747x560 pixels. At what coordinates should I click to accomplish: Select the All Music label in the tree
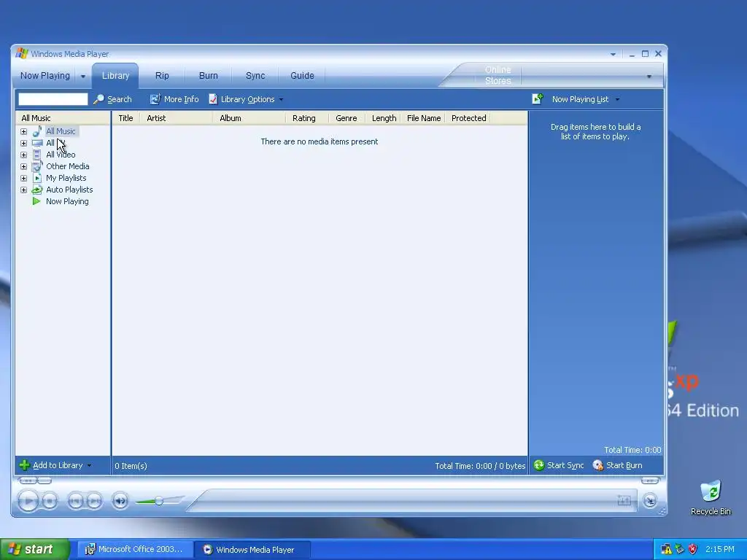pyautogui.click(x=61, y=131)
